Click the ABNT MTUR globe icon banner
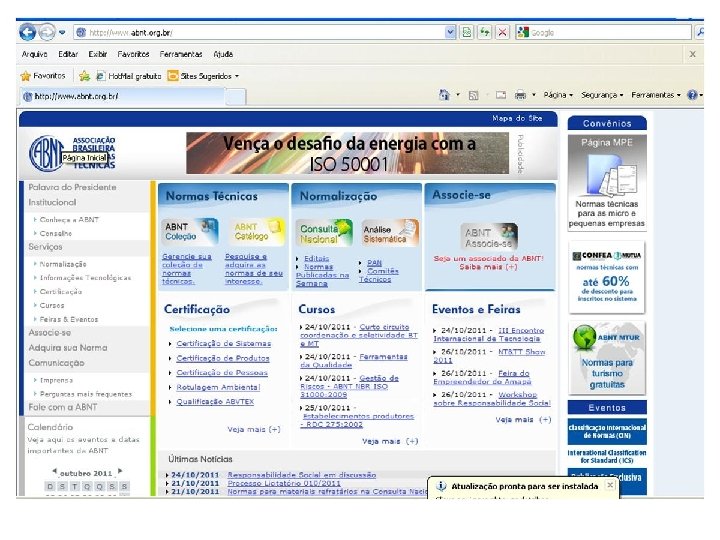This screenshot has height=540, width=720. pos(607,358)
